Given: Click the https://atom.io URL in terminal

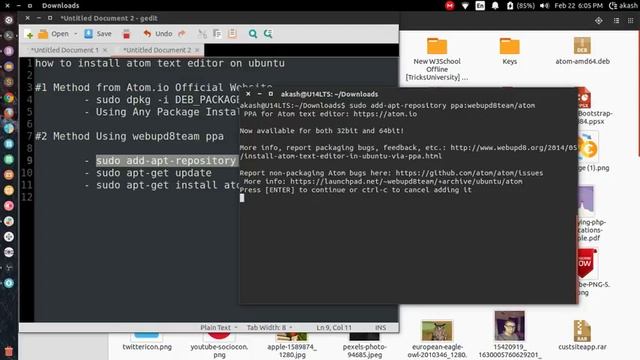Looking at the screenshot, I should pyautogui.click(x=385, y=114).
